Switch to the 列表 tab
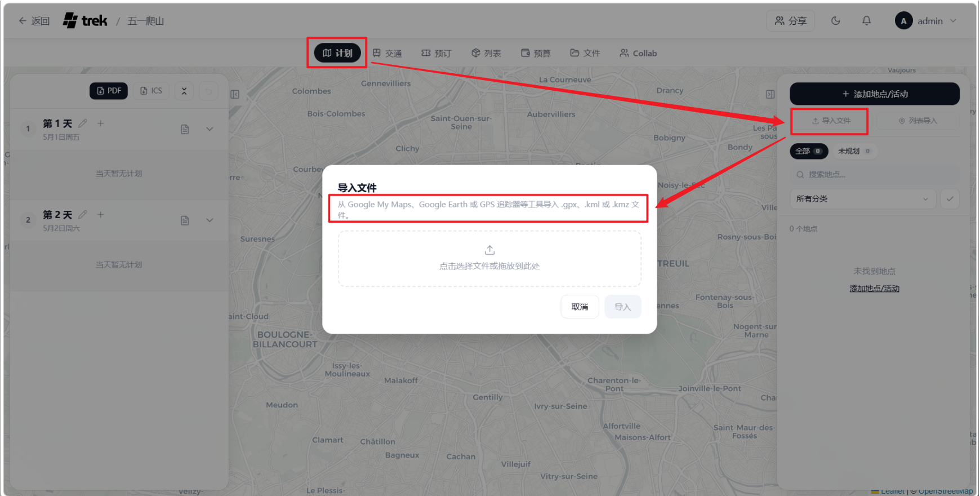This screenshot has height=496, width=980. click(x=486, y=53)
